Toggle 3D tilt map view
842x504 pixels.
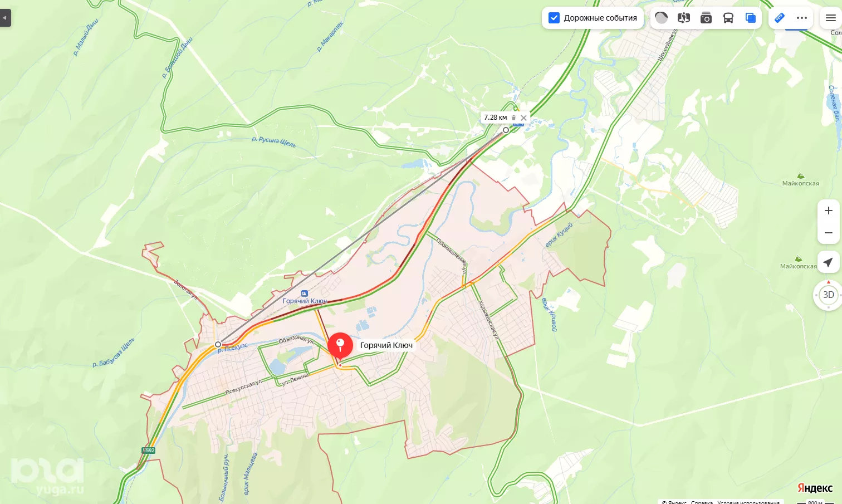click(829, 295)
